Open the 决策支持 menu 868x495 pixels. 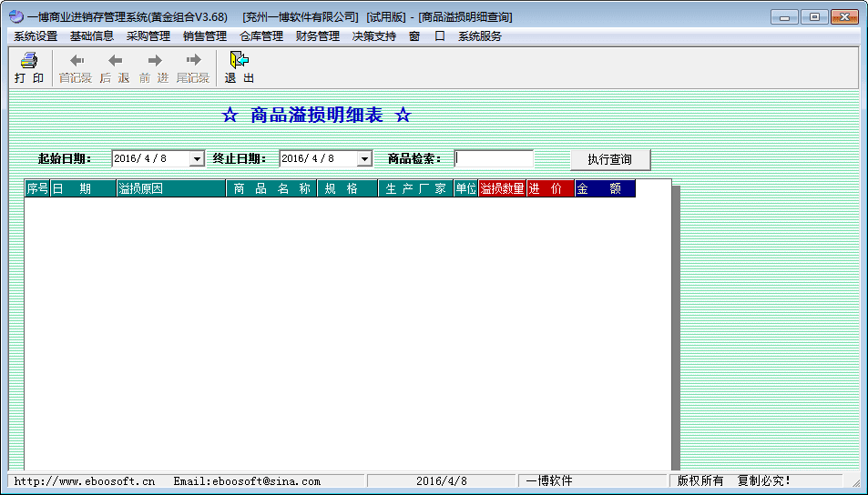tap(374, 36)
